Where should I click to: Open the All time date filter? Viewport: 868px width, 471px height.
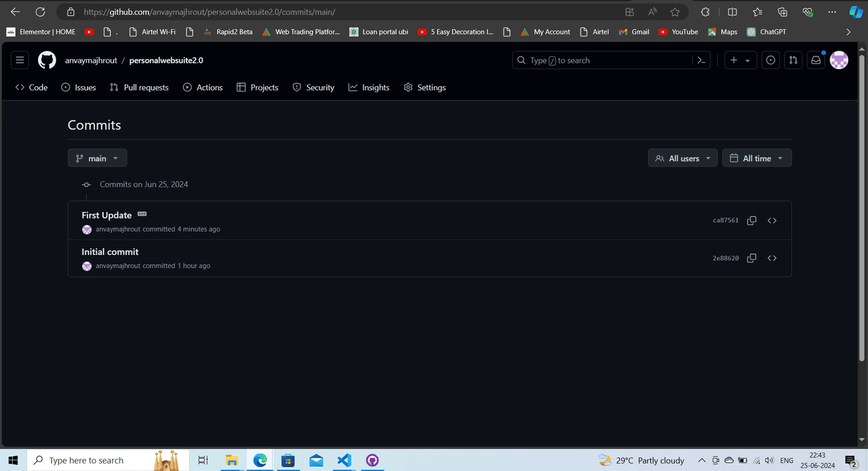(756, 158)
